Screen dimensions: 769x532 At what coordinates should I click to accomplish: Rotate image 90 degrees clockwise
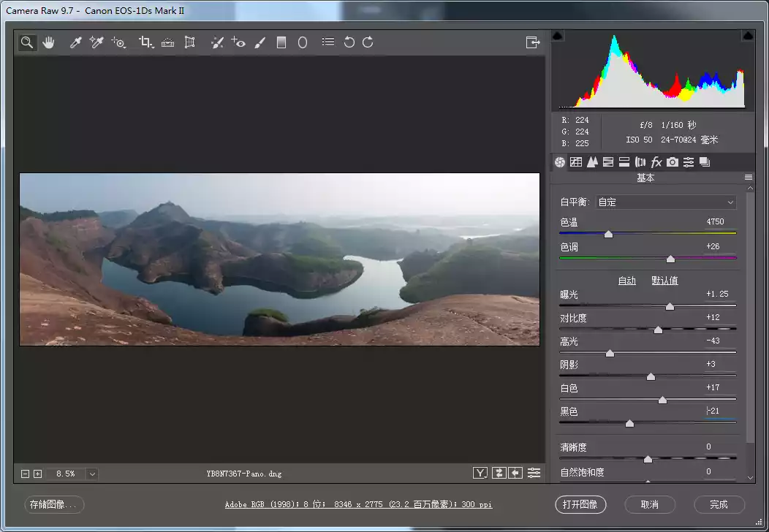pyautogui.click(x=368, y=42)
